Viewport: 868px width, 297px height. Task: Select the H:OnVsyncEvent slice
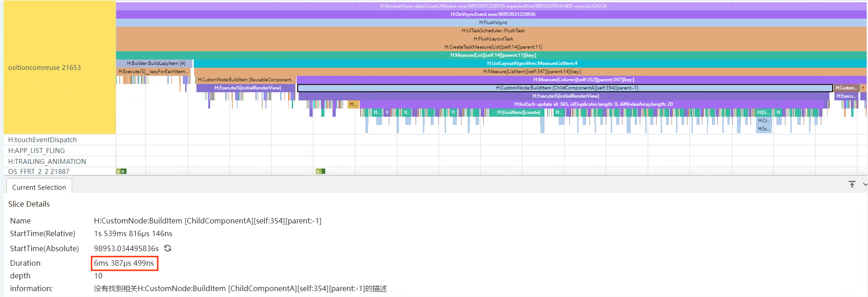tap(491, 14)
